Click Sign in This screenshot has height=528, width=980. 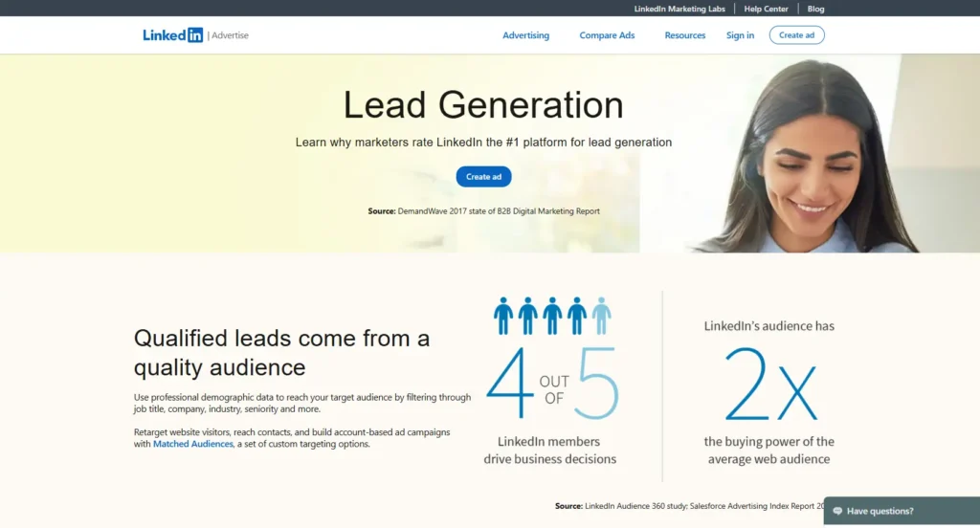click(x=740, y=35)
